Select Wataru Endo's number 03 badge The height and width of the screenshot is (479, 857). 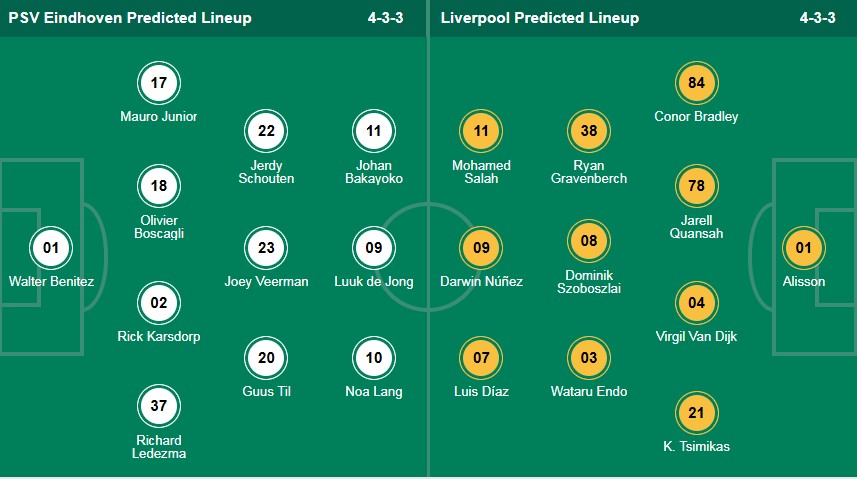(589, 358)
